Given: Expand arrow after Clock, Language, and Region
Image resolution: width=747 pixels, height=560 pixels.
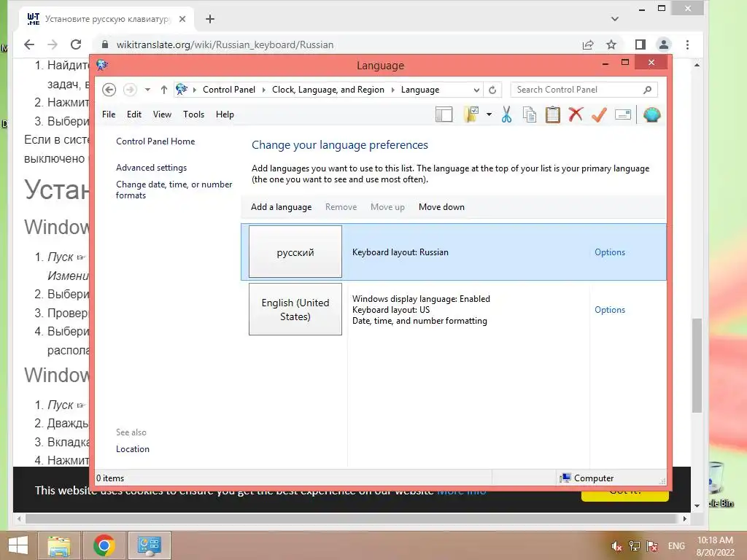Looking at the screenshot, I should tap(393, 90).
